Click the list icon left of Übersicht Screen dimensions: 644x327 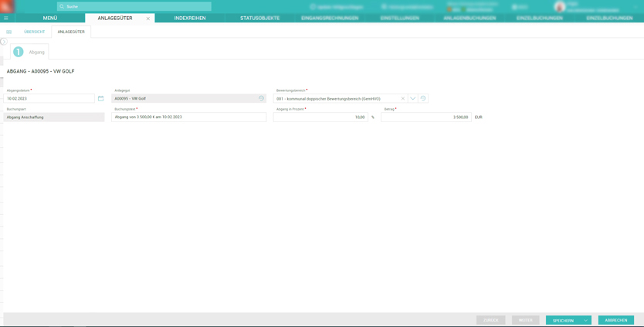[x=9, y=32]
